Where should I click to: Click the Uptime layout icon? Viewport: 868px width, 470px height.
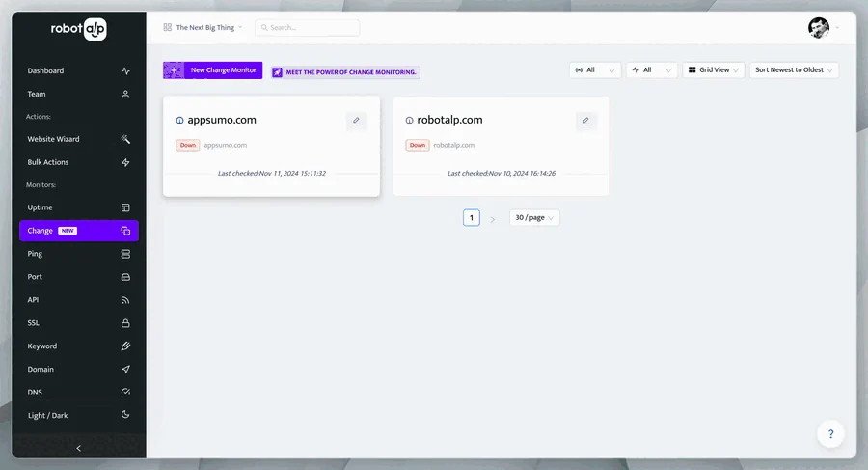click(125, 207)
